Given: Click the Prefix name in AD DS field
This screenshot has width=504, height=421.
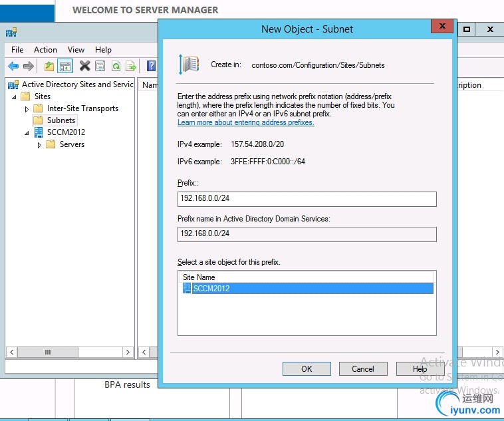Looking at the screenshot, I should click(x=307, y=235).
